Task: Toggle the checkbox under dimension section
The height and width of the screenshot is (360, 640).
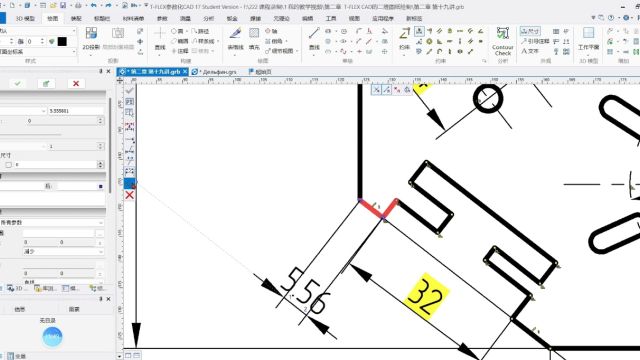Action: click(9, 164)
